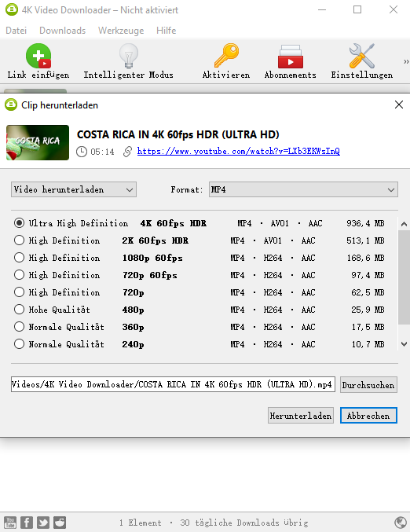This screenshot has height=532, width=410.
Task: Open Facebook icon in status bar
Action: (x=27, y=523)
